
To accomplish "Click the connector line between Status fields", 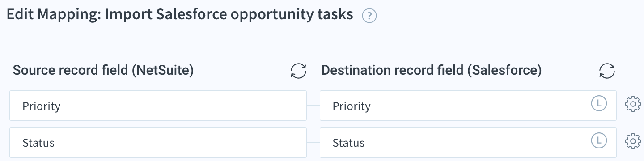I will coord(314,143).
